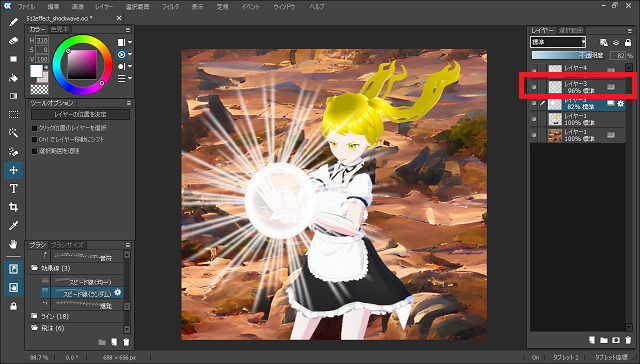Select the Text tool
Viewport: 640px width, 364px height.
(x=13, y=189)
